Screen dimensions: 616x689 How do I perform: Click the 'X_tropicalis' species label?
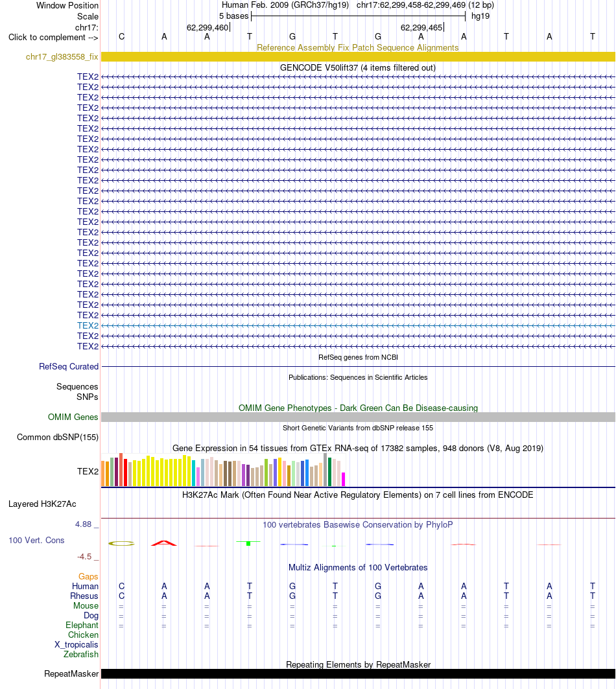coord(76,645)
